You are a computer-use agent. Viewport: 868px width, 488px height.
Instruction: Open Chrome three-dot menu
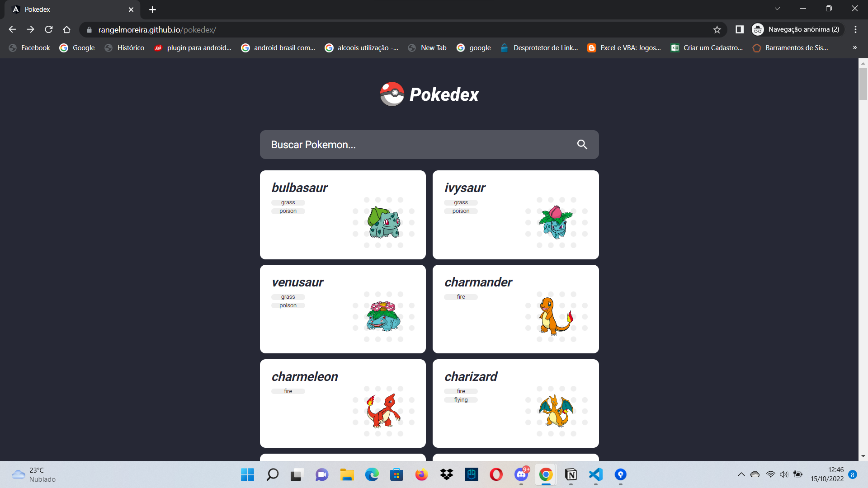click(x=855, y=30)
